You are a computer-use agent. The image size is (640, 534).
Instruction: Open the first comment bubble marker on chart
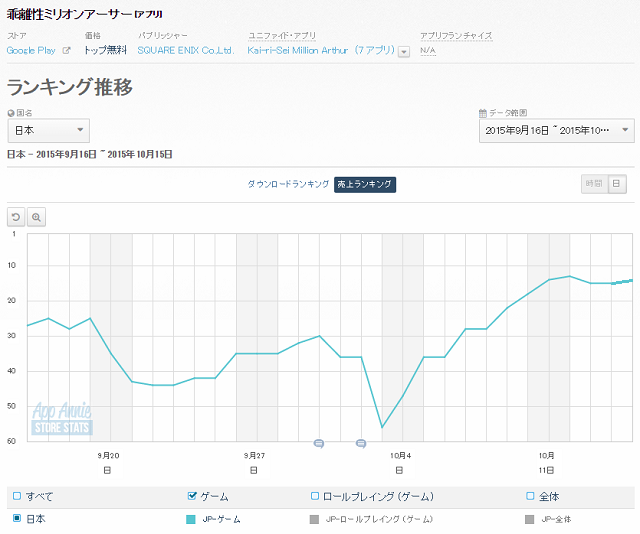(319, 443)
